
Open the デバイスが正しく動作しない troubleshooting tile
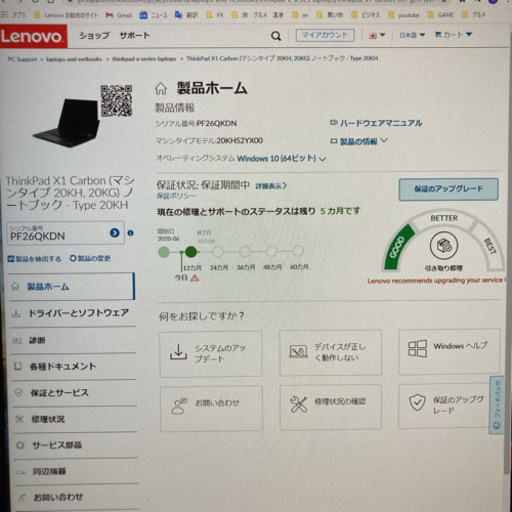(330, 353)
